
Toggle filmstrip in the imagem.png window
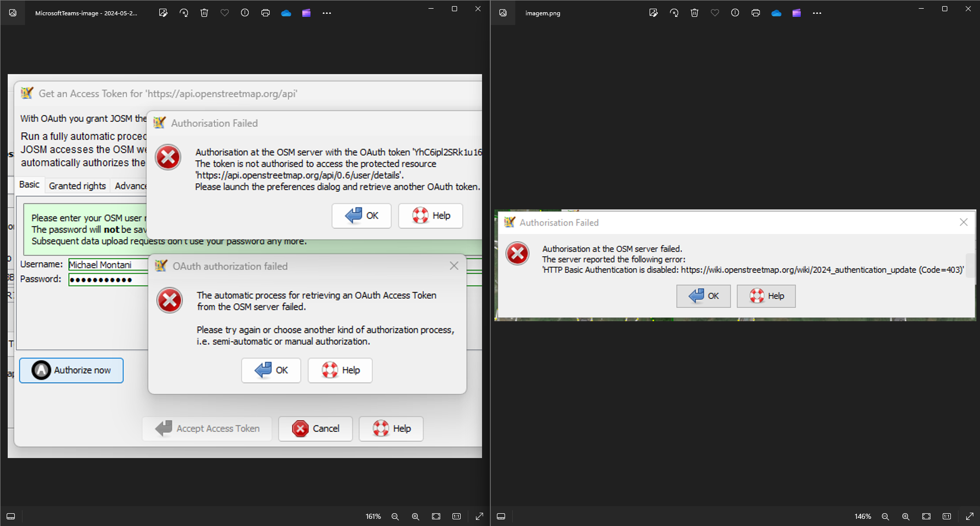pos(501,516)
